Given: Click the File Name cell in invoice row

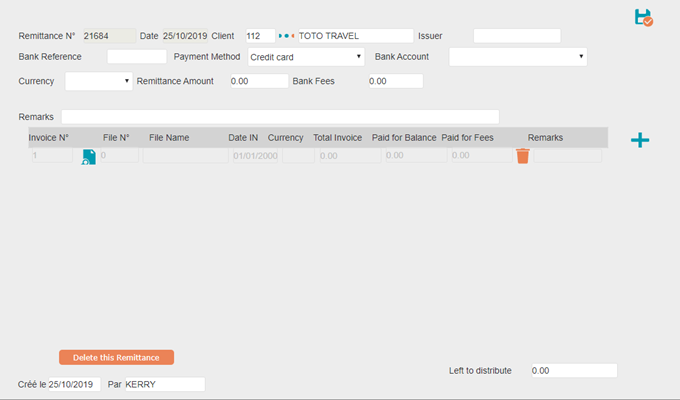Looking at the screenshot, I should pos(185,155).
